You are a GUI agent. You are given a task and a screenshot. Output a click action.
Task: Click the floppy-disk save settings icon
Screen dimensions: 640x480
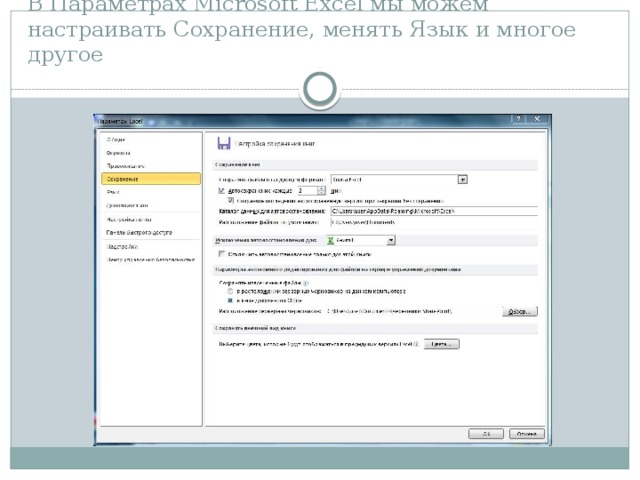(x=224, y=144)
